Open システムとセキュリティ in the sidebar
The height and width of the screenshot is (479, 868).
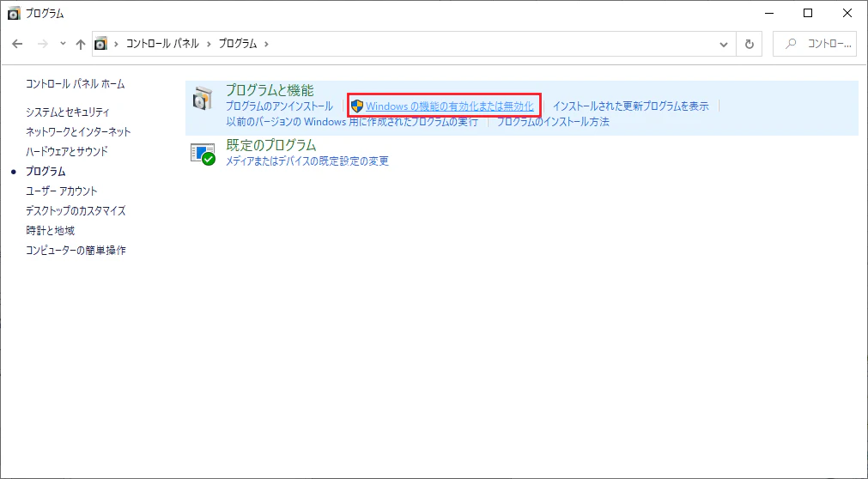click(68, 112)
